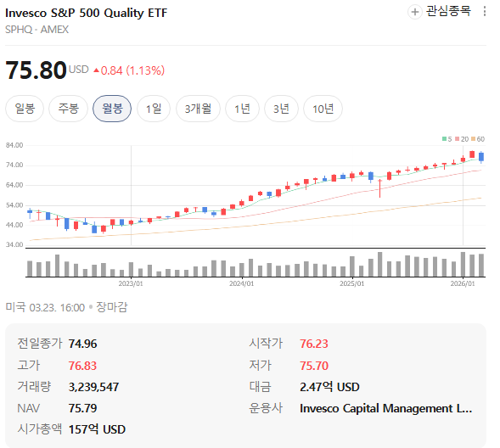Switch chart to 3개월 range

[198, 109]
